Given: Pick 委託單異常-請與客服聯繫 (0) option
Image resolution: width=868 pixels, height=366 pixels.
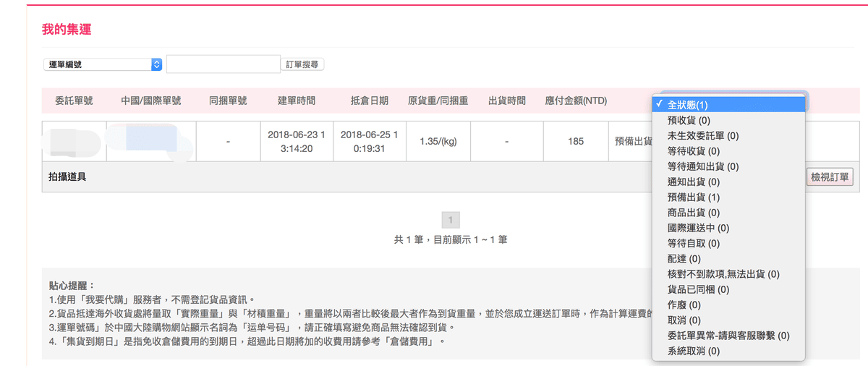Looking at the screenshot, I should click(x=728, y=336).
